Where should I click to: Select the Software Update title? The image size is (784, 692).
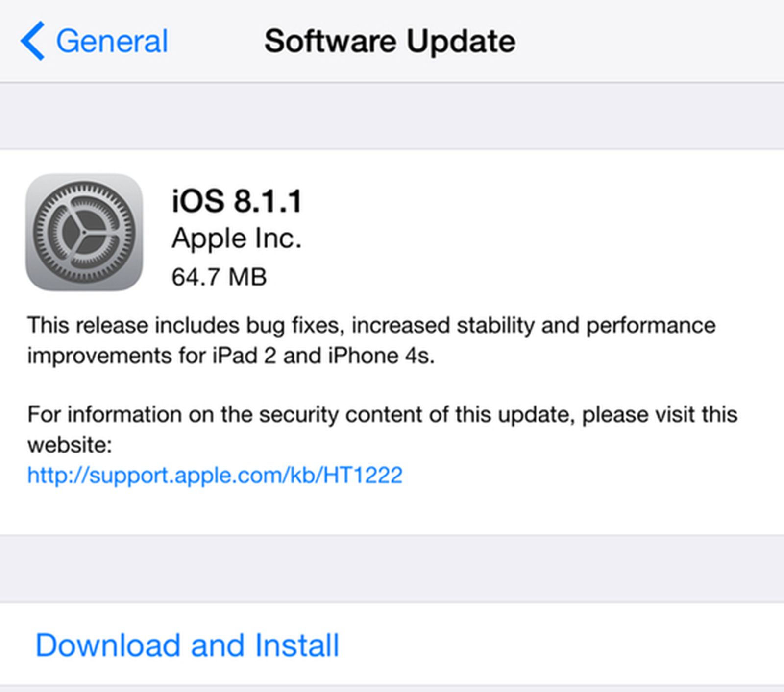[390, 41]
